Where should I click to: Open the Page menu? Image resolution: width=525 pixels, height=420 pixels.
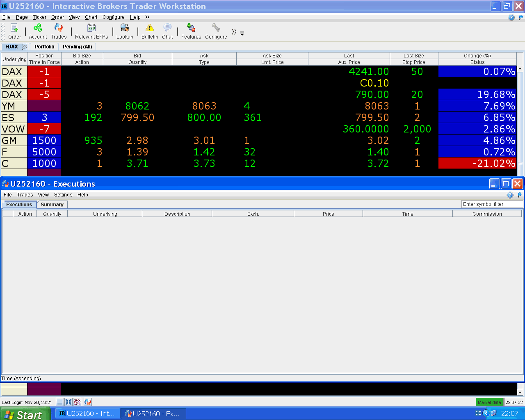[22, 17]
